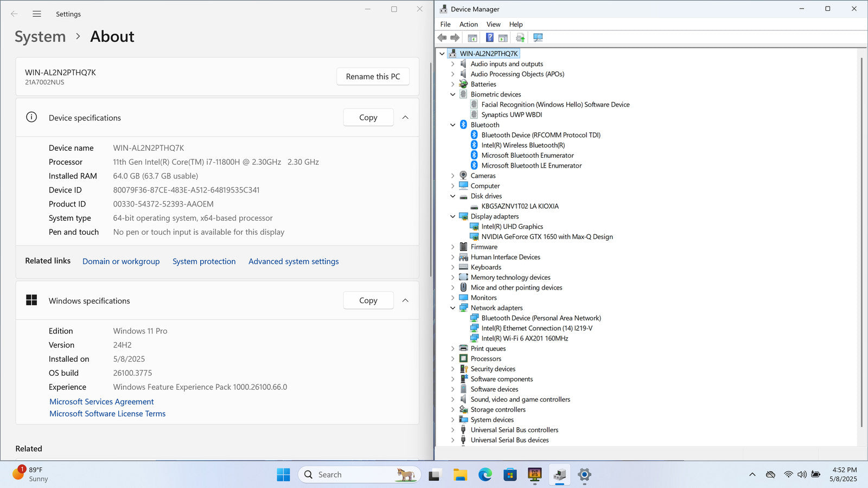This screenshot has height=488, width=868.
Task: Open the View menu in Device Manager
Action: [x=493, y=24]
